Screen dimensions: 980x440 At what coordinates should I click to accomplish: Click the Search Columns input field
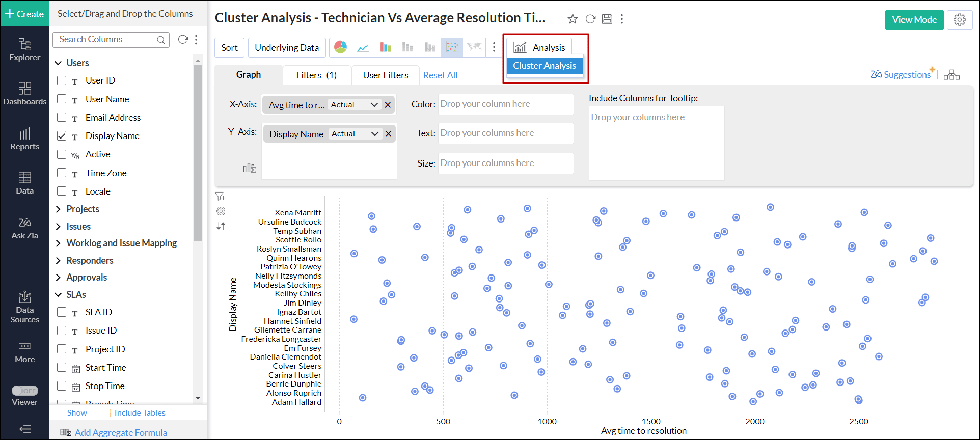[x=106, y=40]
